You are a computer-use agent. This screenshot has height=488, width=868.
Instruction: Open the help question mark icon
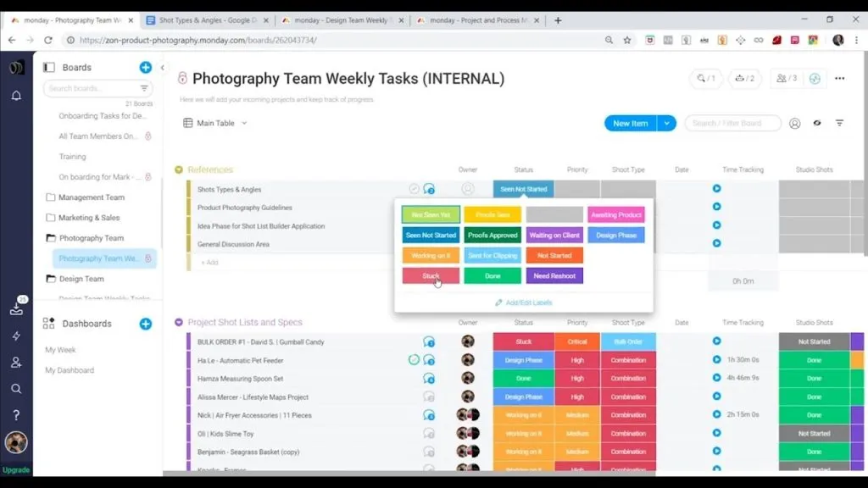tap(16, 415)
